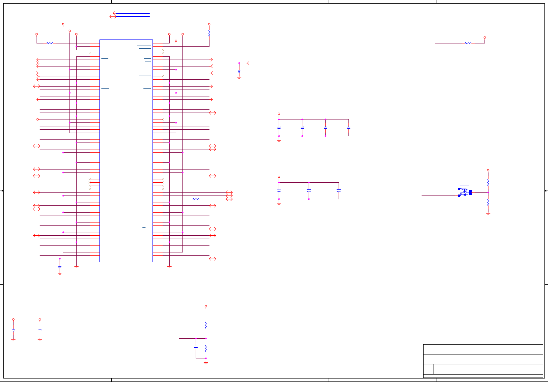Click the capacitor below the IC's bottom-left corner
This screenshot has width=555, height=392.
(60, 268)
